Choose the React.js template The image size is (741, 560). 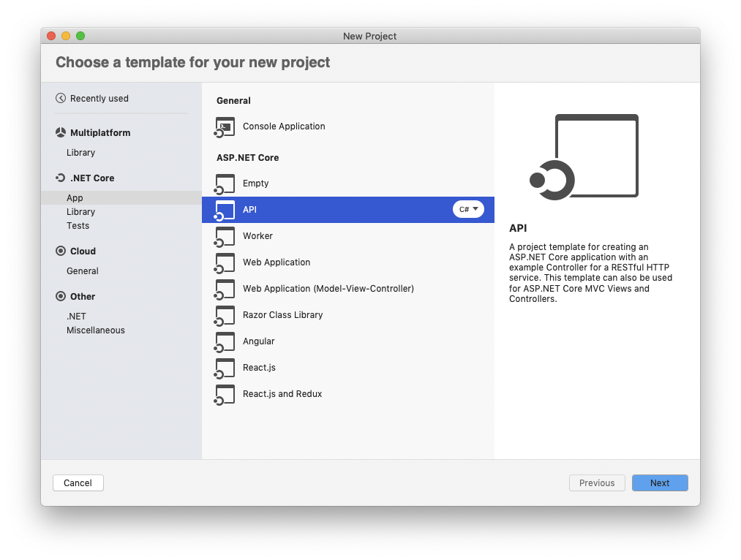pos(347,368)
